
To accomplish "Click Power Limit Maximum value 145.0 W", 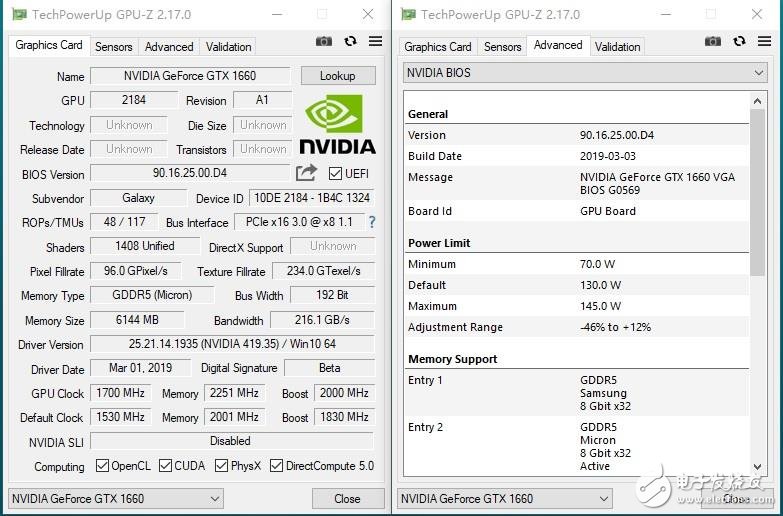I will pyautogui.click(x=600, y=306).
